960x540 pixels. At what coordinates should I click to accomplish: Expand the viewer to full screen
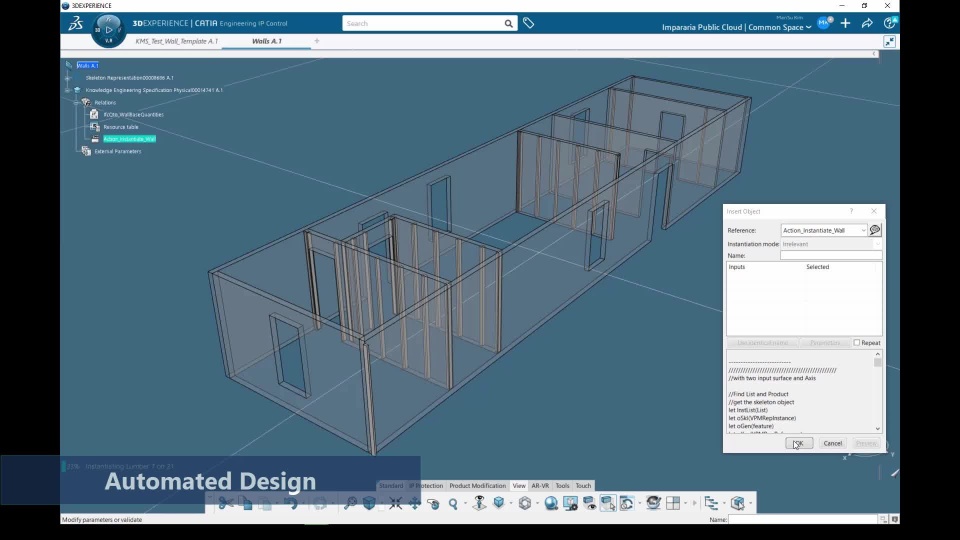coord(890,42)
